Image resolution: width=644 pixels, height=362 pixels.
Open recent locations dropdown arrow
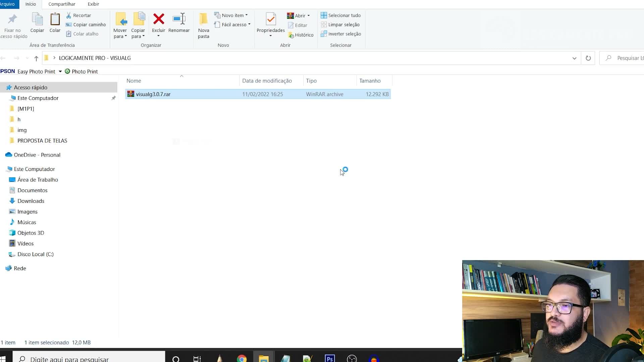pyautogui.click(x=27, y=58)
